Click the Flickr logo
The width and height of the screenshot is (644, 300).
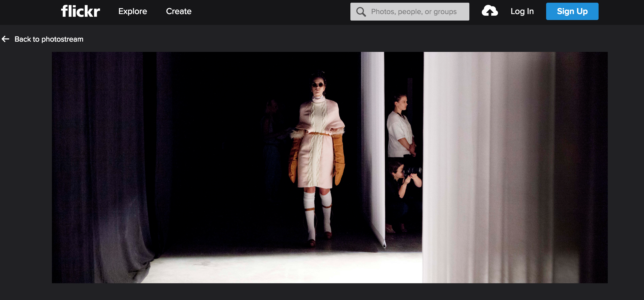coord(80,11)
